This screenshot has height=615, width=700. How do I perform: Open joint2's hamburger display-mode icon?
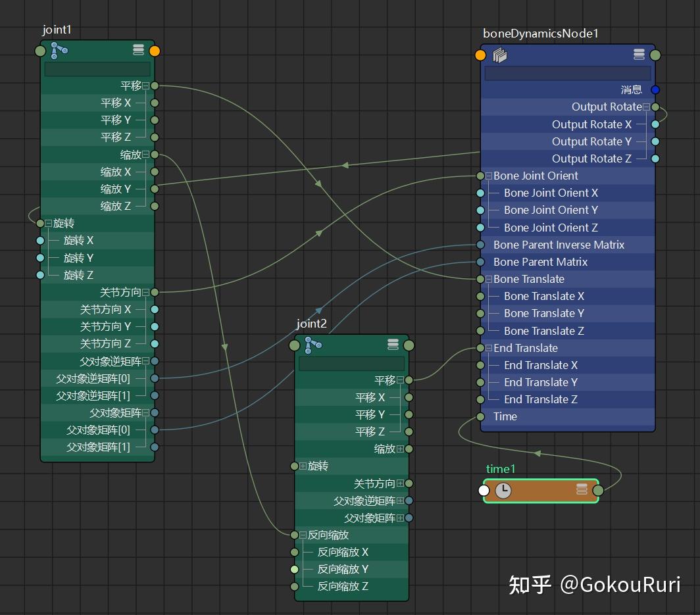(x=393, y=344)
